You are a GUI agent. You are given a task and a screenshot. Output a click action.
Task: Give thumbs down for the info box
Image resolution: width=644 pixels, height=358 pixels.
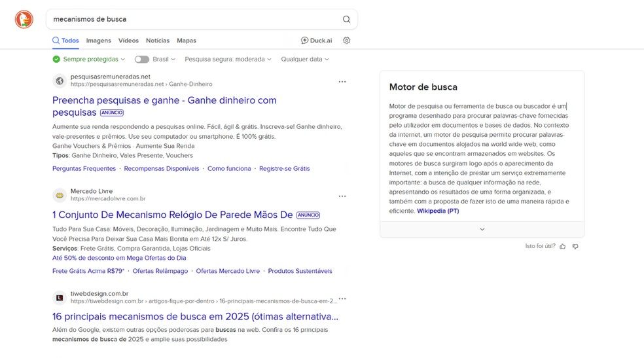coord(575,246)
